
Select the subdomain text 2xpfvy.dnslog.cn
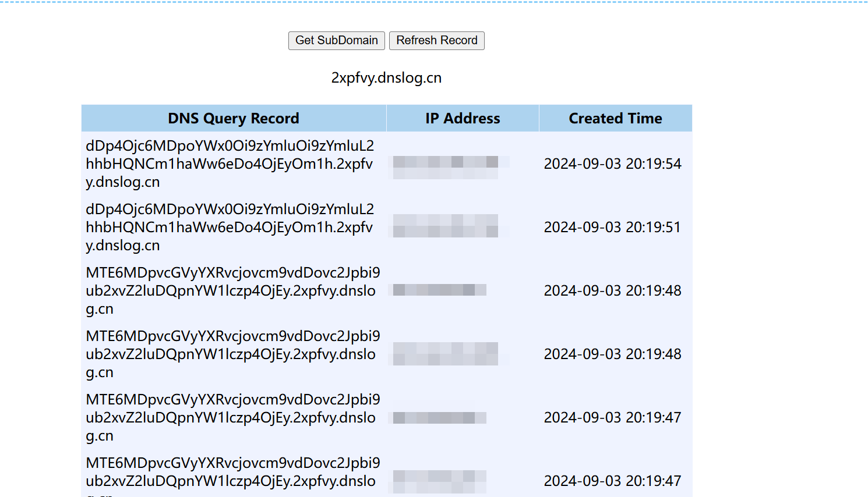[x=386, y=78]
